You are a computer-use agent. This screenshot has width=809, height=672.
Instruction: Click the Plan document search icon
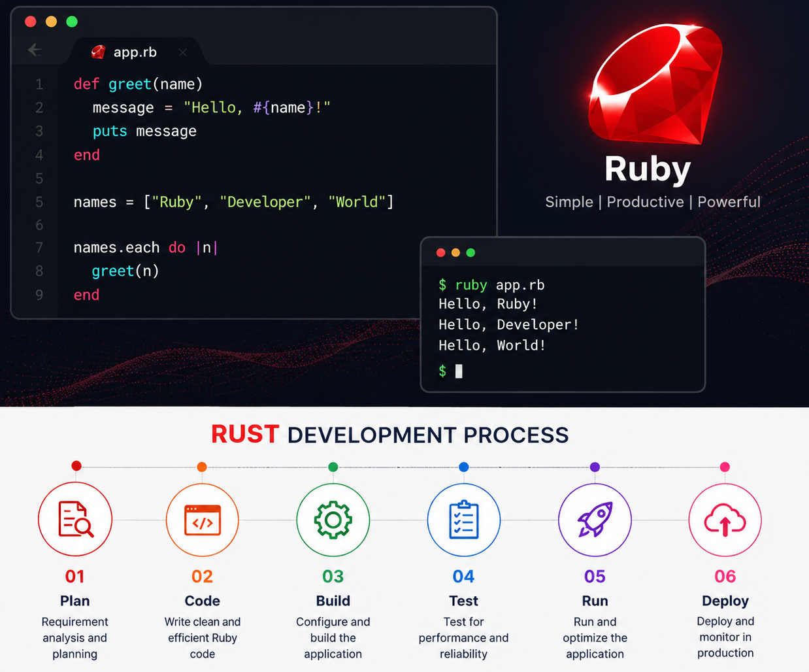click(75, 520)
